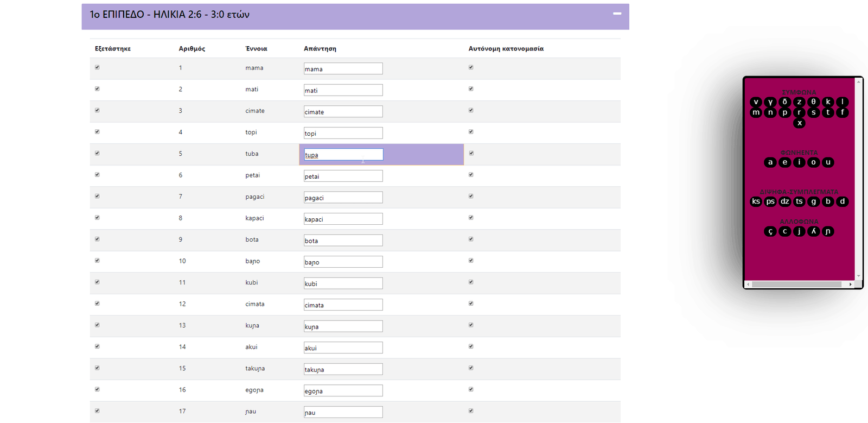Click the Απάντηση field for mama
The height and width of the screenshot is (423, 868).
(343, 68)
